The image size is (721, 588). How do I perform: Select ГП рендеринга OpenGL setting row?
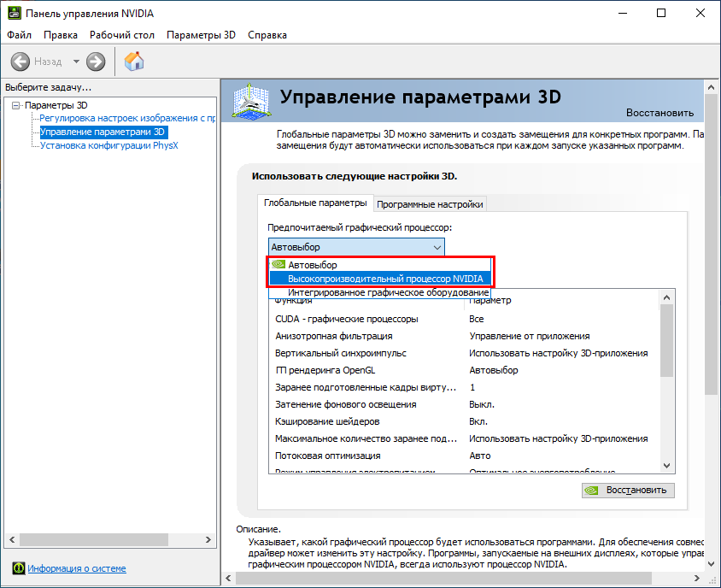pos(465,370)
